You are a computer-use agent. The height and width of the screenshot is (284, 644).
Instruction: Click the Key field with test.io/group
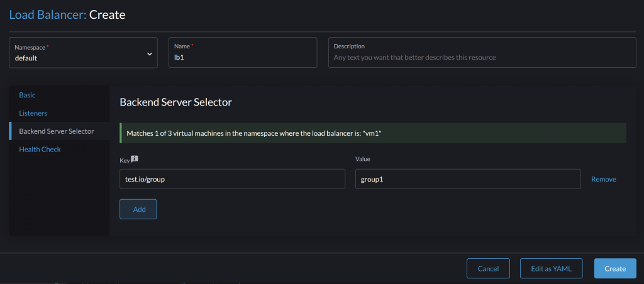(232, 179)
